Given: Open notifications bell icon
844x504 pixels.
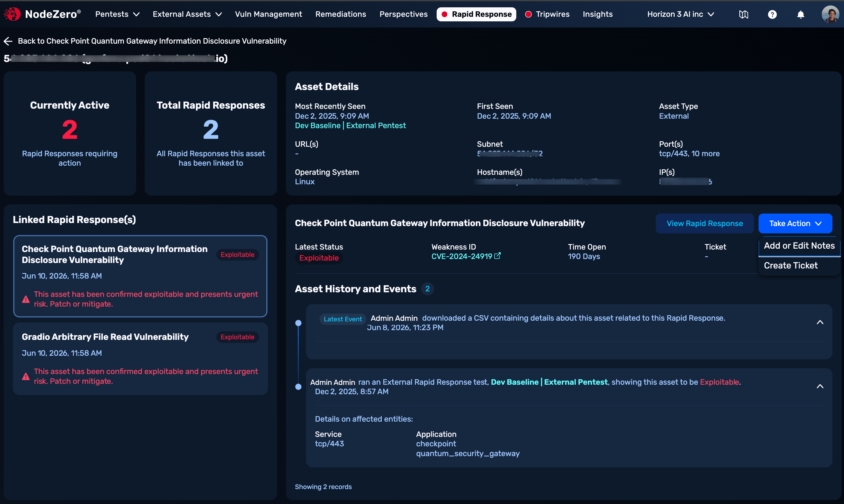Looking at the screenshot, I should tap(801, 14).
